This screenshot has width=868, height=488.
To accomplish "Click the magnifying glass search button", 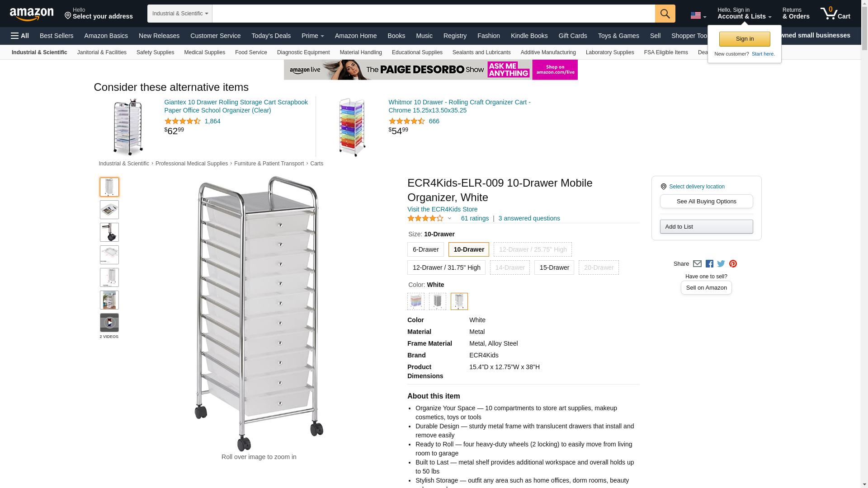I will [x=665, y=14].
